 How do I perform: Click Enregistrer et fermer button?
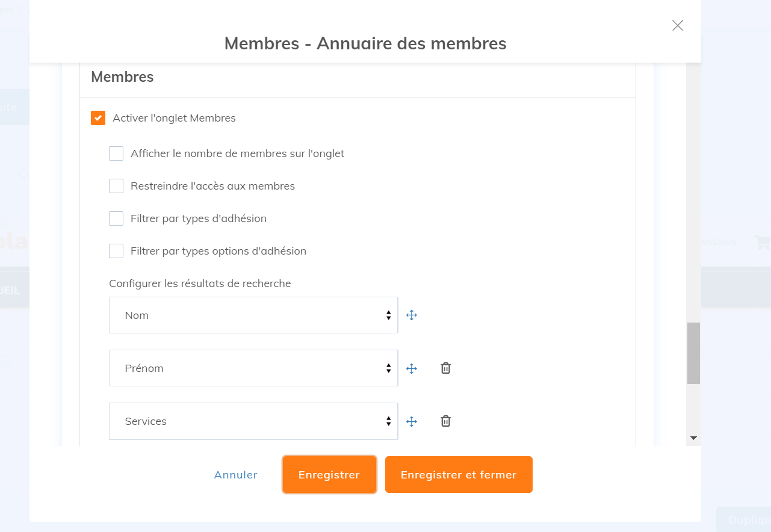click(x=459, y=475)
